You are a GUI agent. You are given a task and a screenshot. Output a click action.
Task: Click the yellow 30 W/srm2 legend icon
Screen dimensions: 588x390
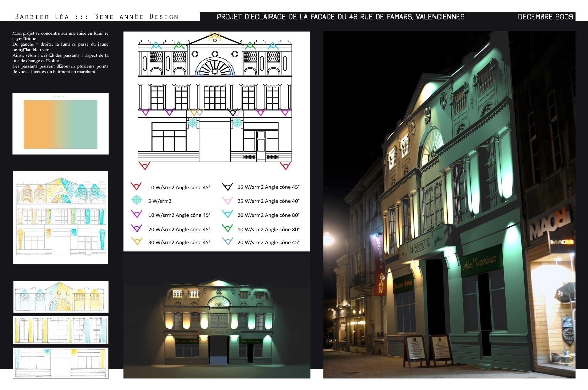click(x=137, y=241)
